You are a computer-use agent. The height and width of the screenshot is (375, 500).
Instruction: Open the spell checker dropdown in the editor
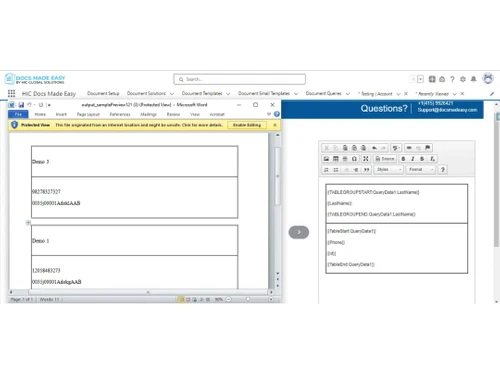point(396,148)
